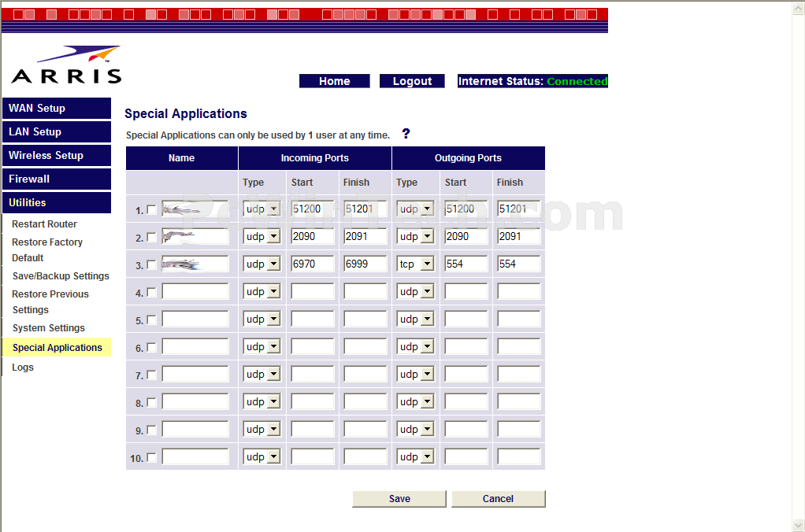The image size is (805, 532).
Task: Select the row 8 checkbox
Action: coord(151,403)
